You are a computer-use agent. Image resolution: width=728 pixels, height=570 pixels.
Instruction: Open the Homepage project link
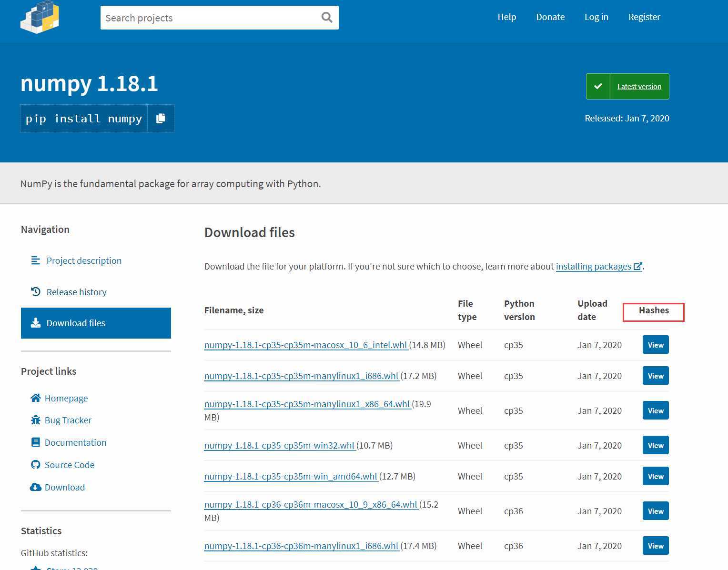tap(66, 398)
